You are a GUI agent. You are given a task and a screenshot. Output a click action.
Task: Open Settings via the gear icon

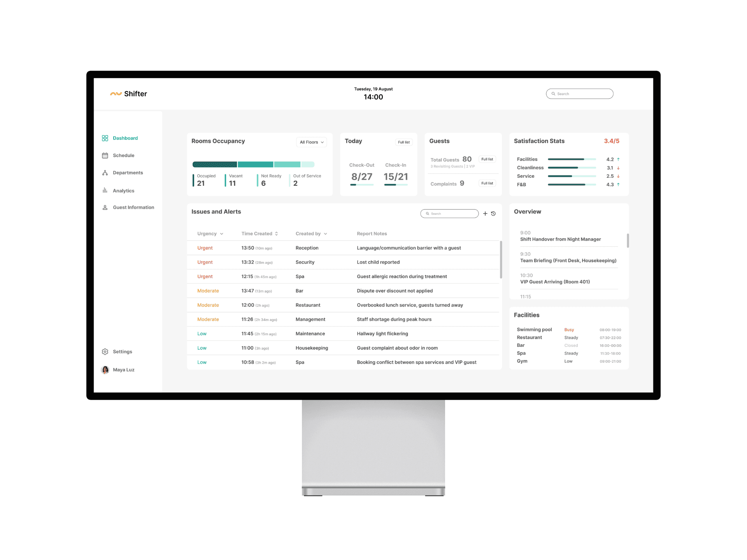[x=105, y=352]
